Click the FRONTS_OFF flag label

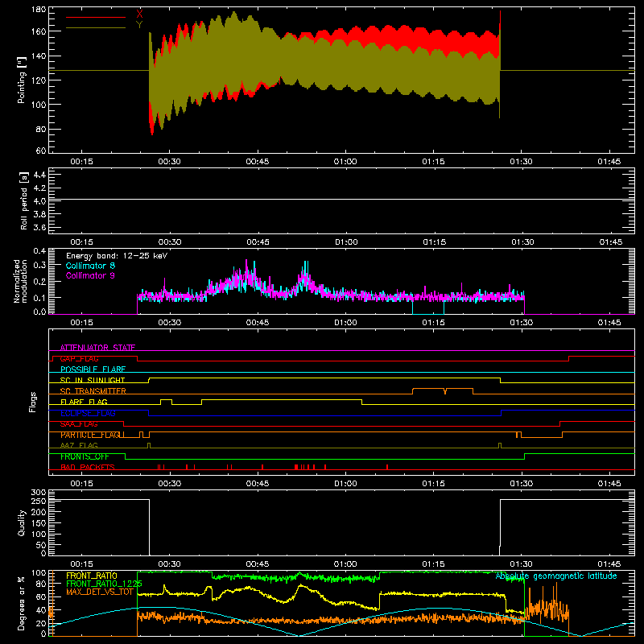[85, 456]
